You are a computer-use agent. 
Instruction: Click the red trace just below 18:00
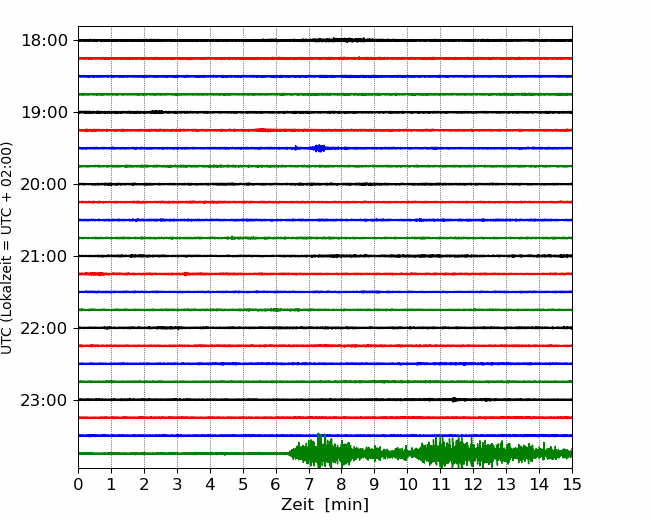(x=325, y=58)
